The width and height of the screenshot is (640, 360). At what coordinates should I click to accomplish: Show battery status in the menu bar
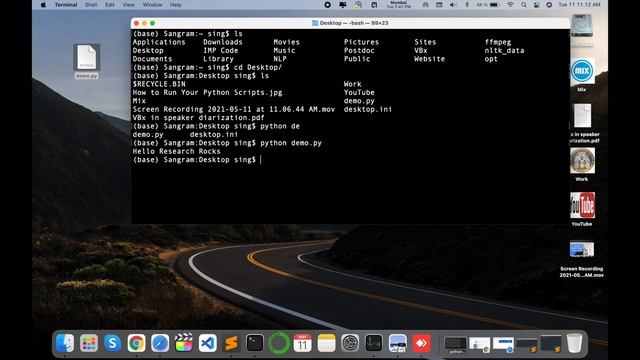pos(488,5)
